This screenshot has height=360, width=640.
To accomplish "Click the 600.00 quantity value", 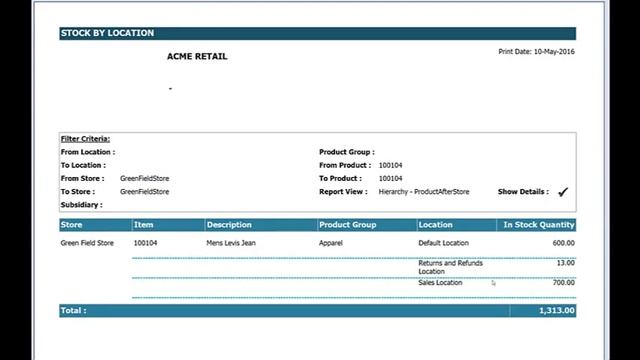I will tap(564, 243).
